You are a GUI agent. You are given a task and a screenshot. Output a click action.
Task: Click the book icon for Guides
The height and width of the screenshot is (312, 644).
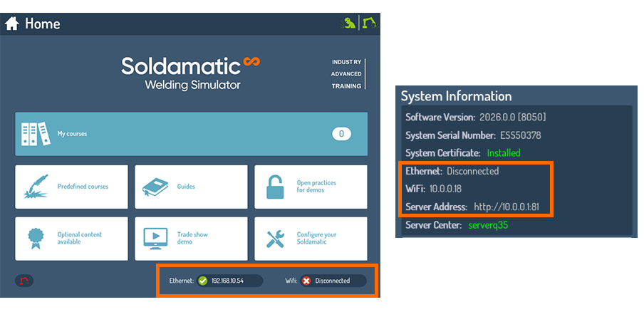coord(156,187)
